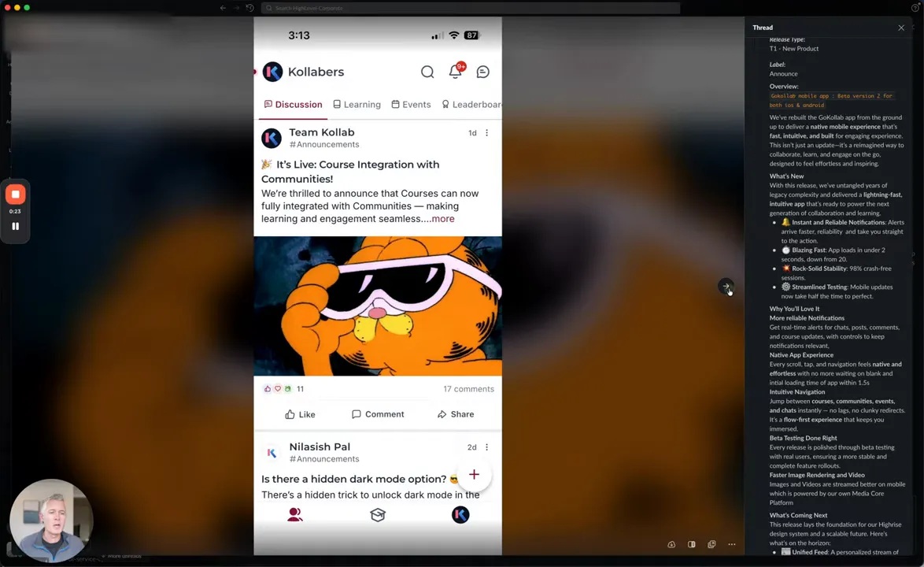
Task: Tap the plus create-post button
Action: pyautogui.click(x=474, y=474)
